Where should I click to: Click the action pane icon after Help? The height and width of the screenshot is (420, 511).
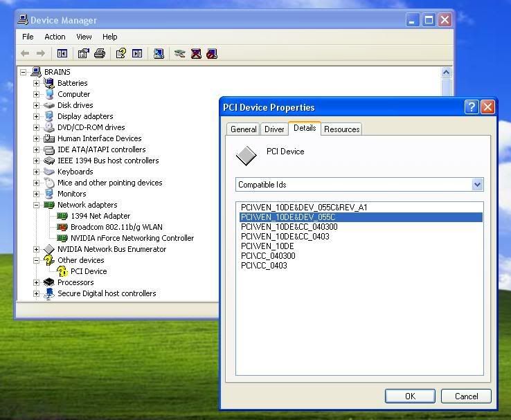point(137,53)
